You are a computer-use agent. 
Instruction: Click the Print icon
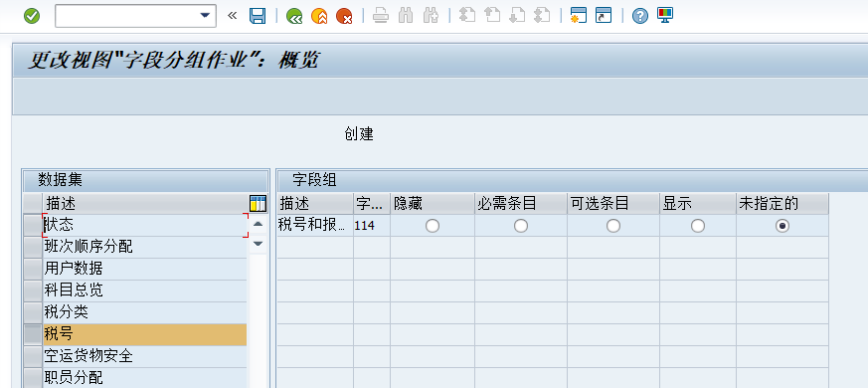click(x=380, y=16)
